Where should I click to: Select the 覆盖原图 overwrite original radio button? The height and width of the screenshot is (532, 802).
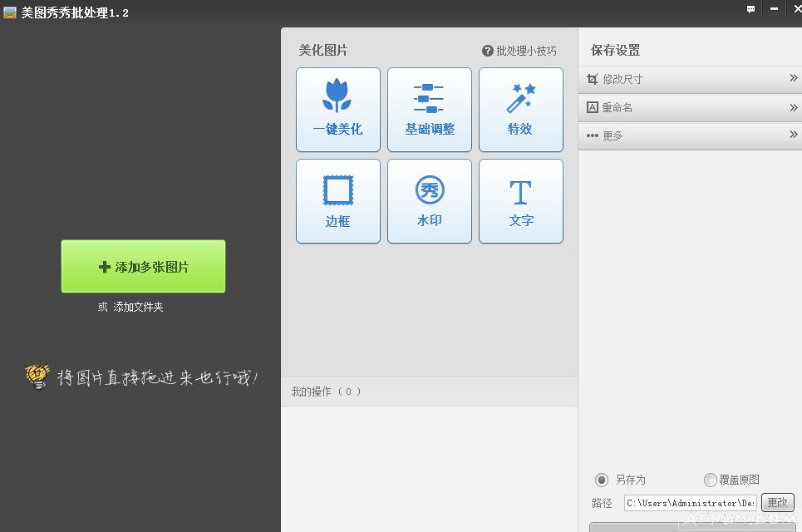tap(710, 480)
